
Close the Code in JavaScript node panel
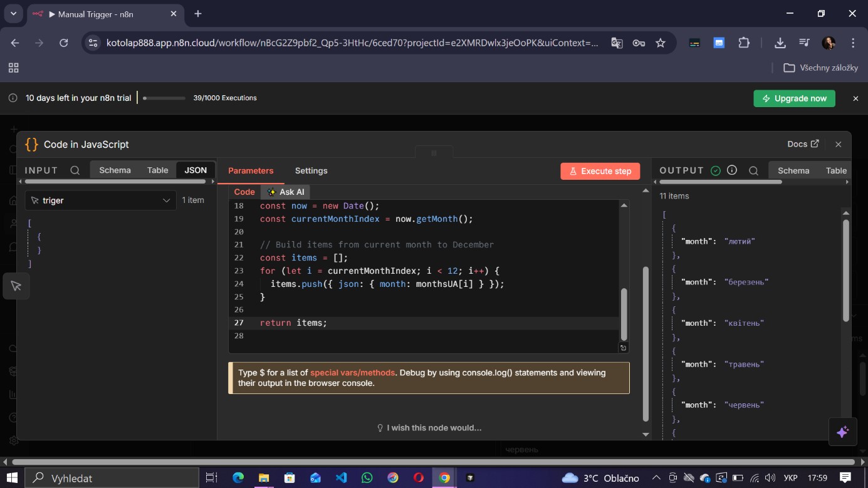838,144
